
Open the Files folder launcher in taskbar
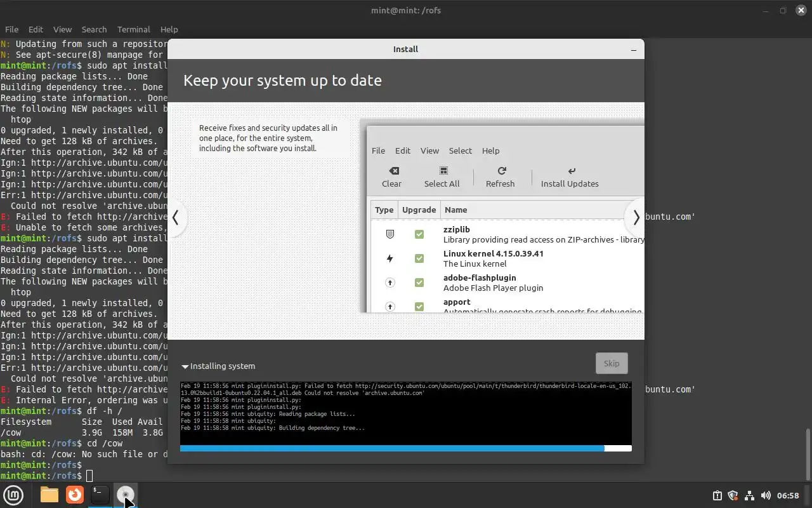tap(49, 495)
